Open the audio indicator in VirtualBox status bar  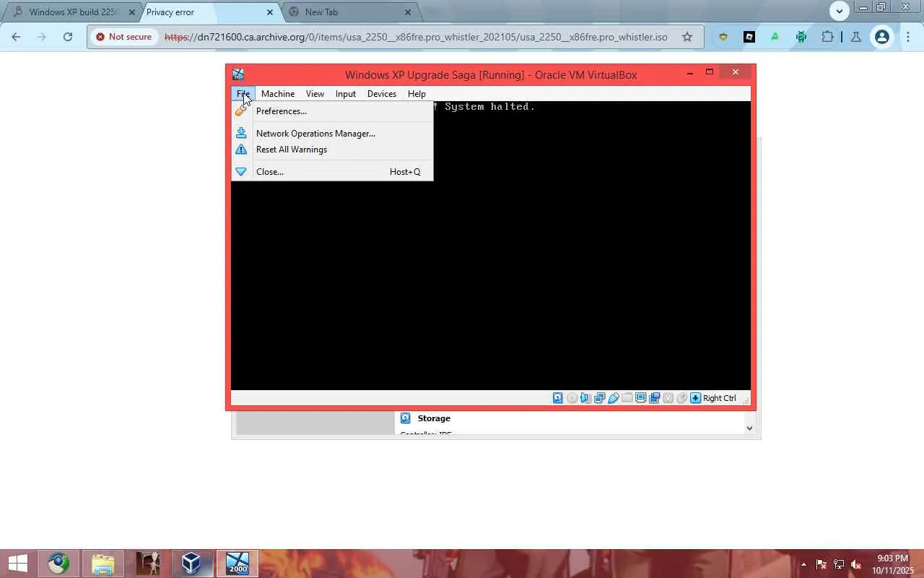point(585,398)
